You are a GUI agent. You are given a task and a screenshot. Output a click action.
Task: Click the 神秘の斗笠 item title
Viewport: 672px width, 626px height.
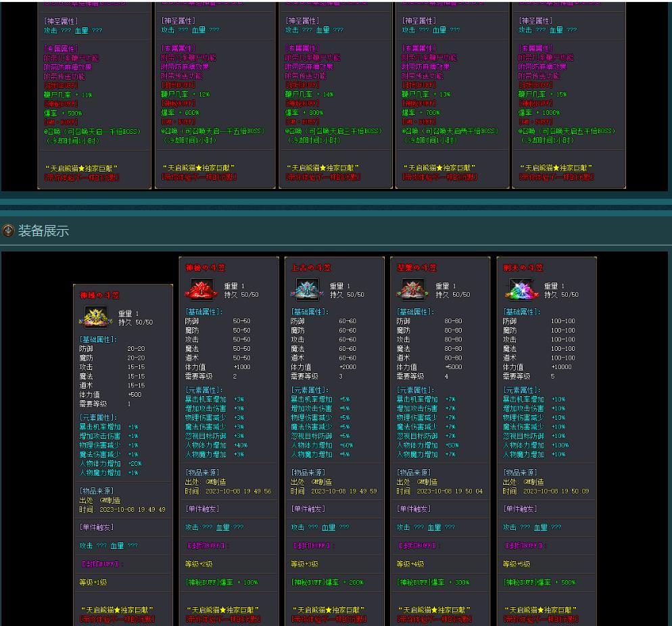205,268
